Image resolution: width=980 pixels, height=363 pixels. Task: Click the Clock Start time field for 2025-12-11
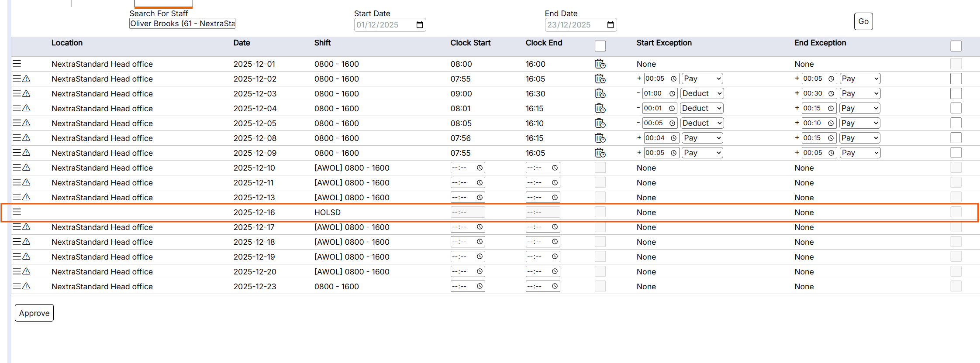[468, 182]
